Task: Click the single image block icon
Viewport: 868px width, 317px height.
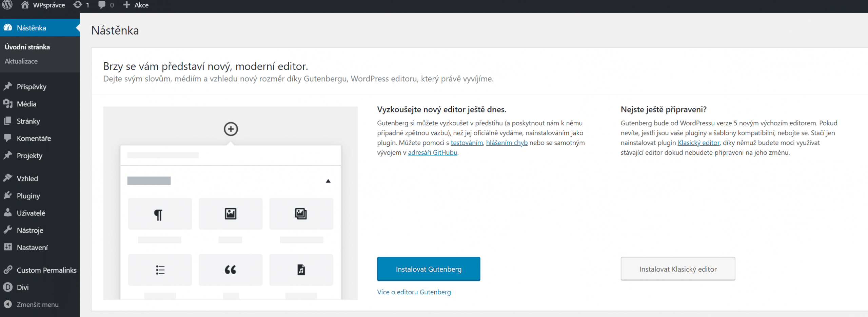Action: [x=231, y=214]
